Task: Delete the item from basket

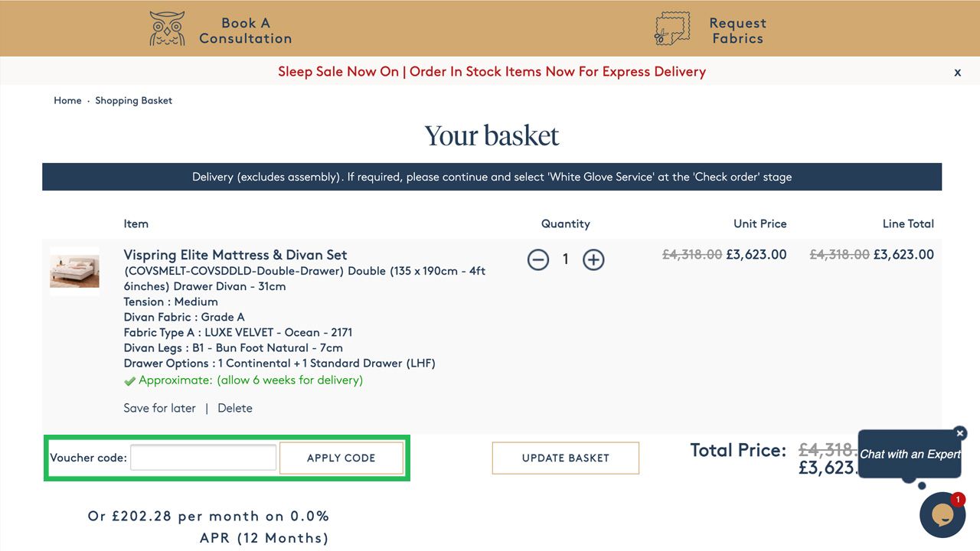Action: point(234,408)
